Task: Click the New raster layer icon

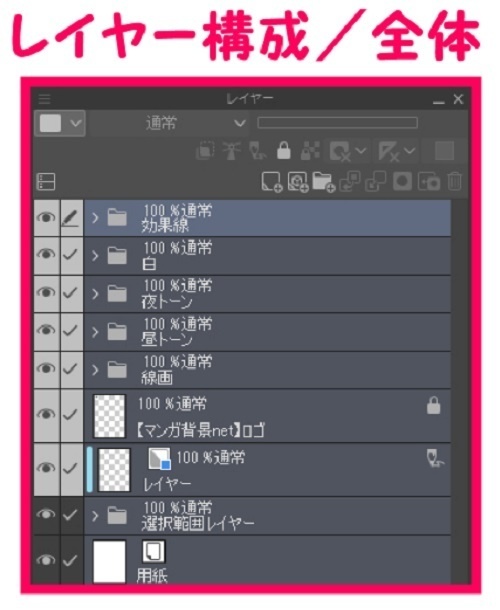Action: pyautogui.click(x=271, y=182)
